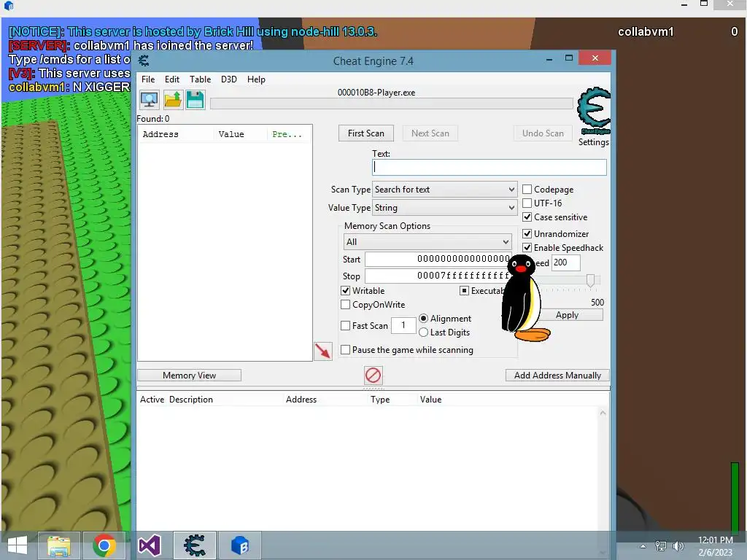Viewport: 747px width, 560px height.
Task: Click the Start address field
Action: [438, 259]
